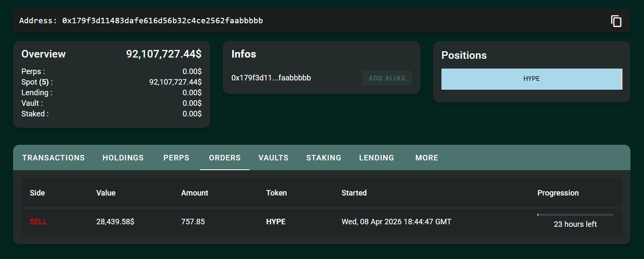Click the full wallet address text
Viewport: 644px width, 259px height.
pos(162,21)
